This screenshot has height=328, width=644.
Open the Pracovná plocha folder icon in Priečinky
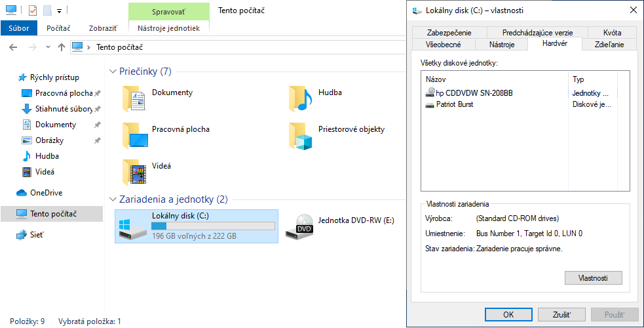point(135,135)
